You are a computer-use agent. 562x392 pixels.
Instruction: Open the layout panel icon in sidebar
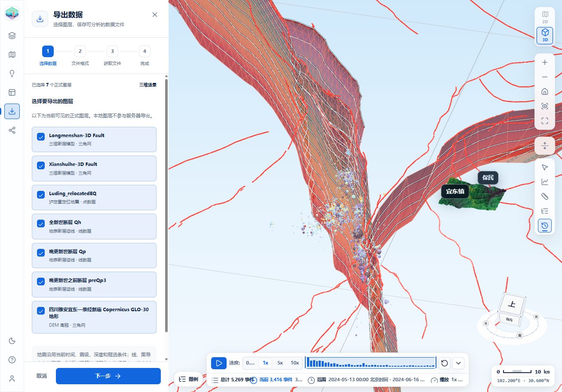tap(12, 92)
